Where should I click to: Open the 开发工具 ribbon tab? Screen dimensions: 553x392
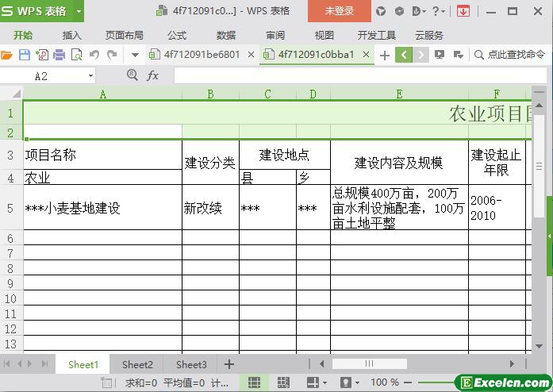(377, 35)
